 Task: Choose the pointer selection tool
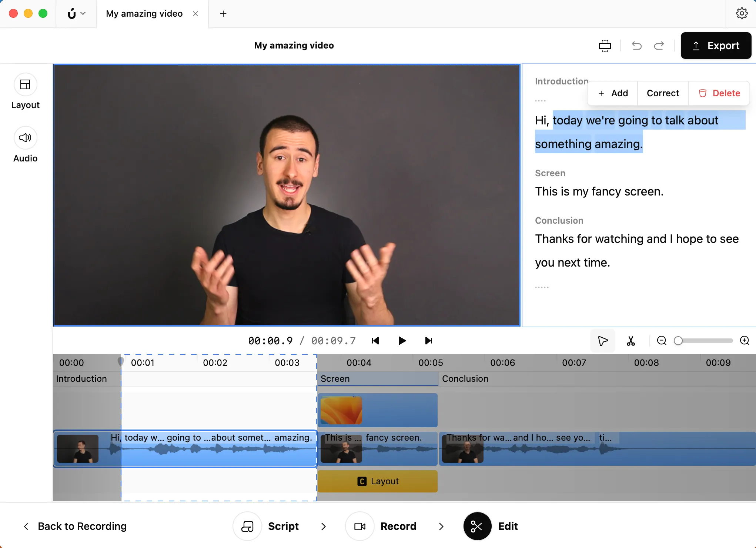coord(603,341)
